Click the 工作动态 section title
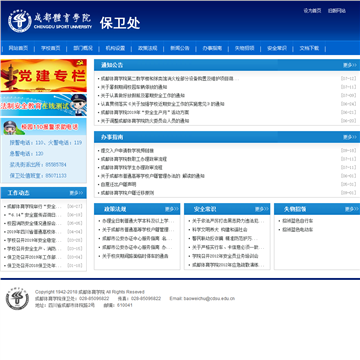The image size is (360, 360). coord(18,193)
